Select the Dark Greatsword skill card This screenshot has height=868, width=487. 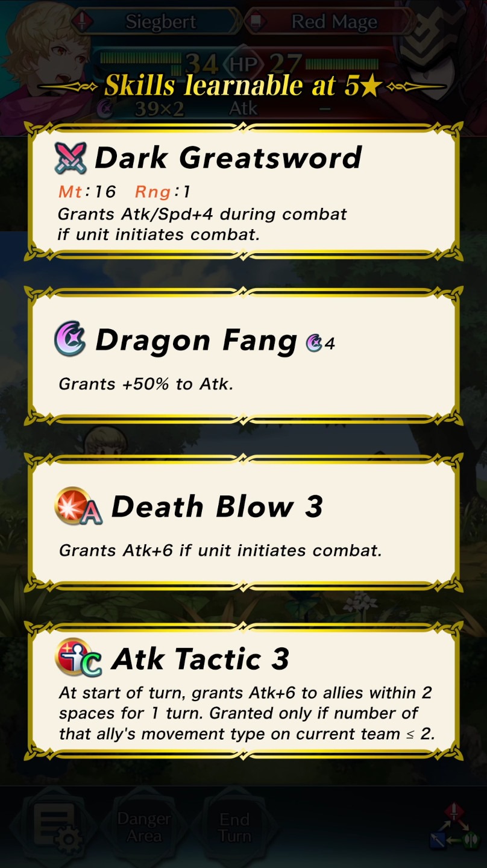(x=243, y=192)
